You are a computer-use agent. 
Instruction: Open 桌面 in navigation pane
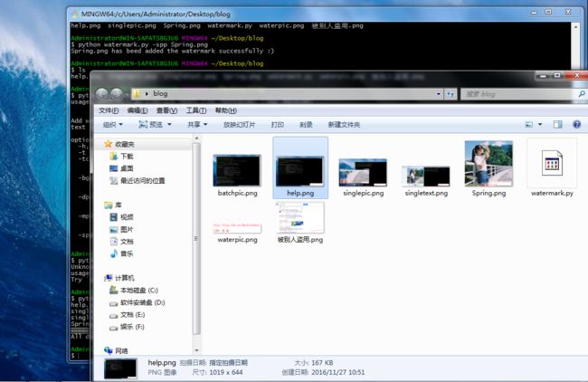coord(127,168)
